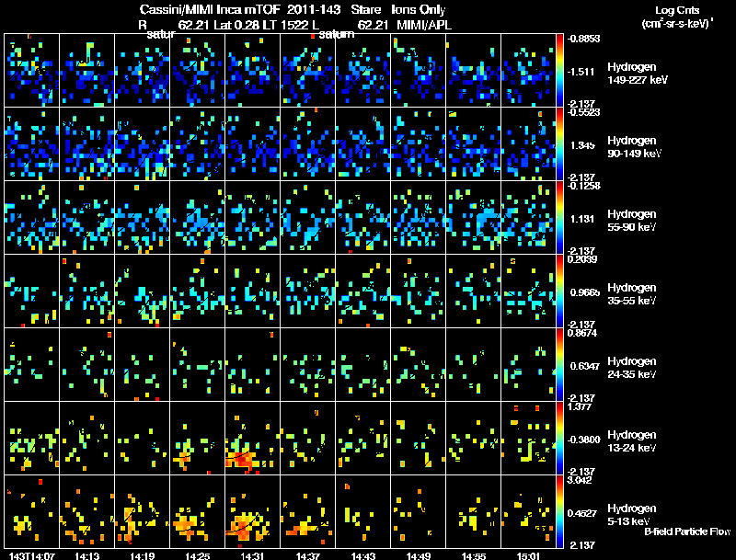This screenshot has width=736, height=560.
Task: Click the 1.131 color scale value
Action: click(582, 219)
